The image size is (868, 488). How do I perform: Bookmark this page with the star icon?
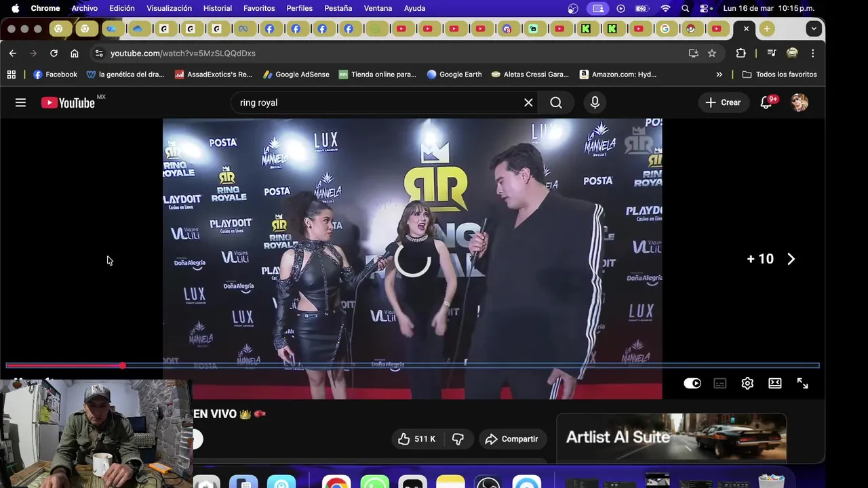click(x=712, y=53)
